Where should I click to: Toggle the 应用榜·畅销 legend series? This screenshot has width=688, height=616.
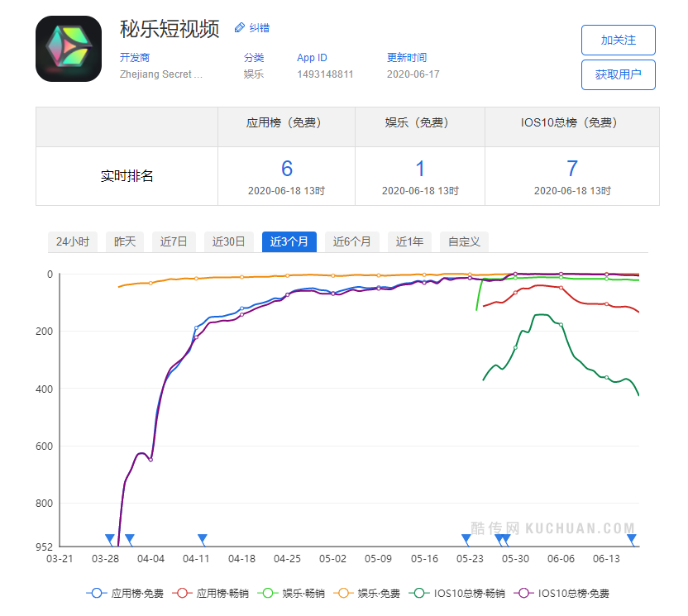point(213,593)
